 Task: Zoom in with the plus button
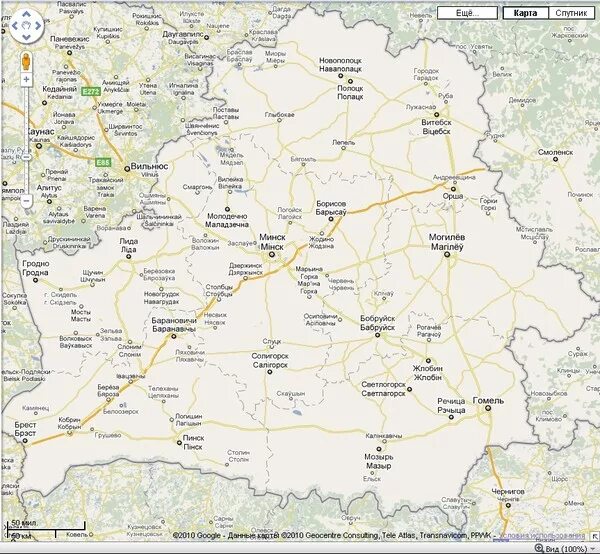[26, 80]
